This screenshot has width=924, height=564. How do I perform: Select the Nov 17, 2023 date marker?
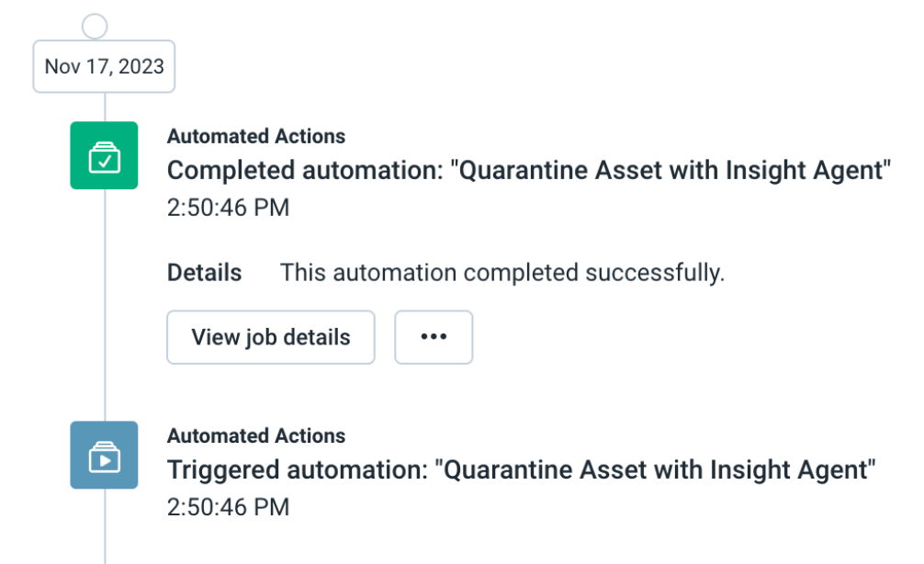coord(103,66)
